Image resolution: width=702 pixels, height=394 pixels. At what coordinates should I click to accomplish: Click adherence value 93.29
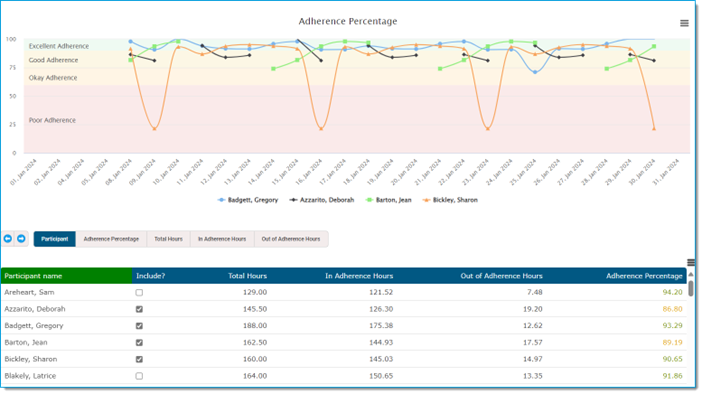pyautogui.click(x=672, y=326)
